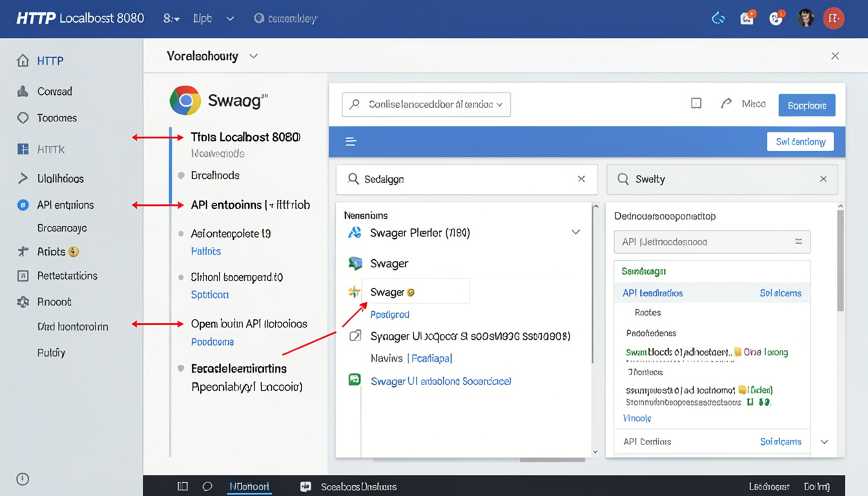
Task: Click the green Swagger UI item icon
Action: [355, 380]
